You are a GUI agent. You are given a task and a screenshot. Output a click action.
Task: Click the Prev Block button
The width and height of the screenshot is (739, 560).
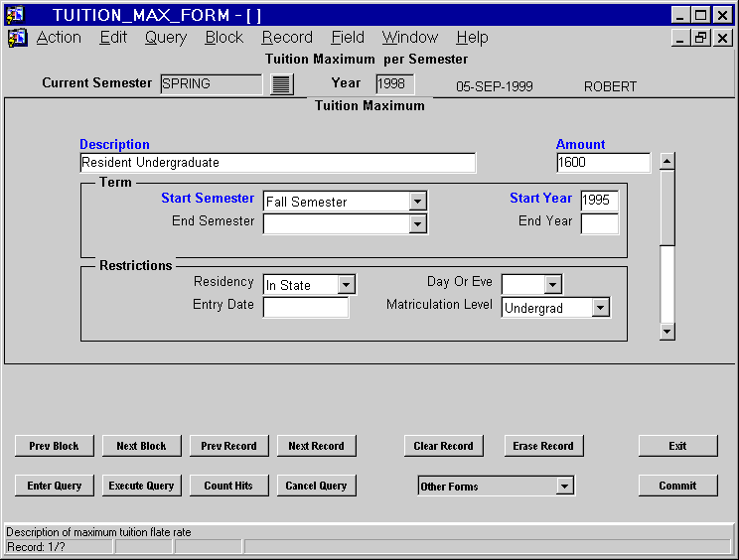55,446
